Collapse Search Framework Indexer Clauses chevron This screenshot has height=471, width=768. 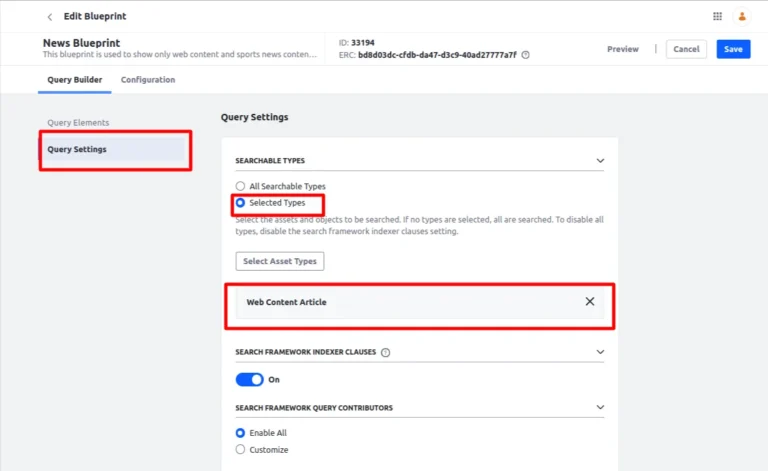[600, 352]
